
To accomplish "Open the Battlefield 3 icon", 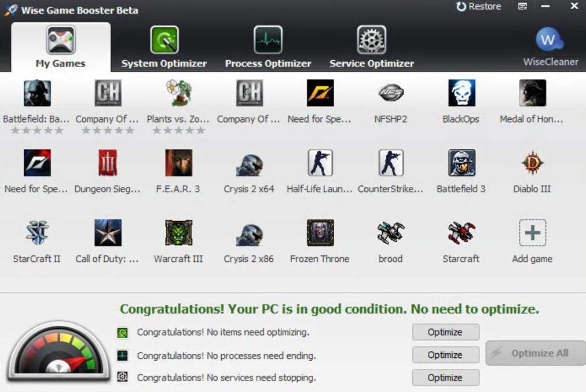I will pos(462,163).
